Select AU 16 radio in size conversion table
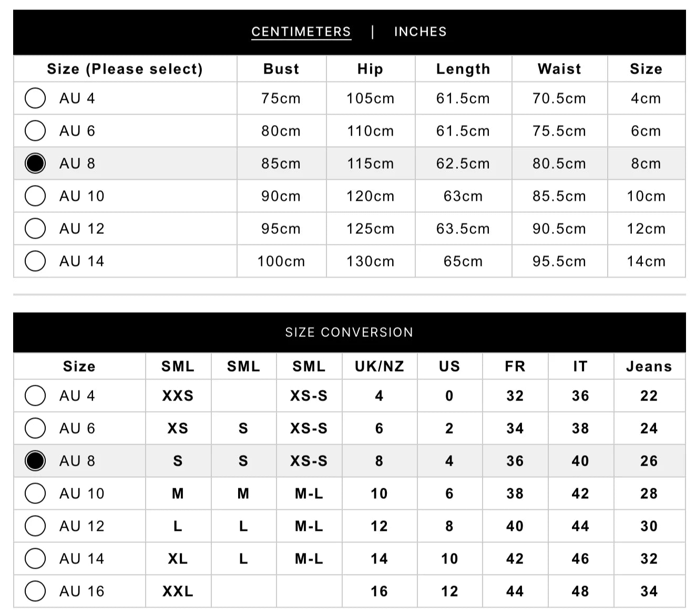Image resolution: width=696 pixels, height=616 pixels. pos(35,591)
